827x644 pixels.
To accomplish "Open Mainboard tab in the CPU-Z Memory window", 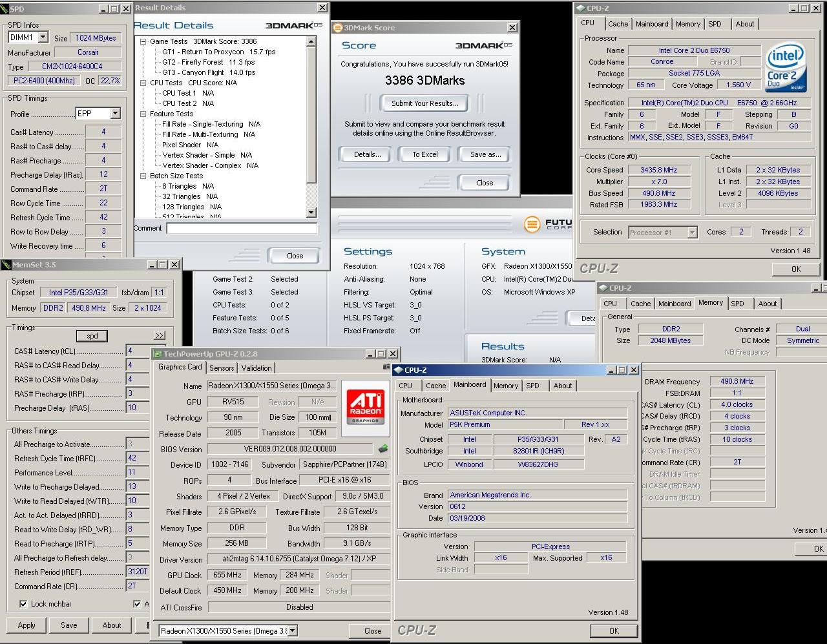I will tap(675, 304).
